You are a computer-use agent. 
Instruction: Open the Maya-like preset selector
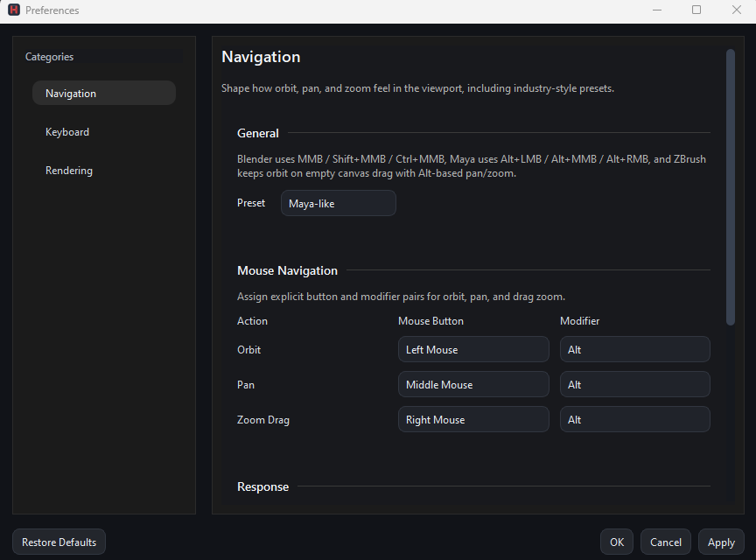click(338, 202)
